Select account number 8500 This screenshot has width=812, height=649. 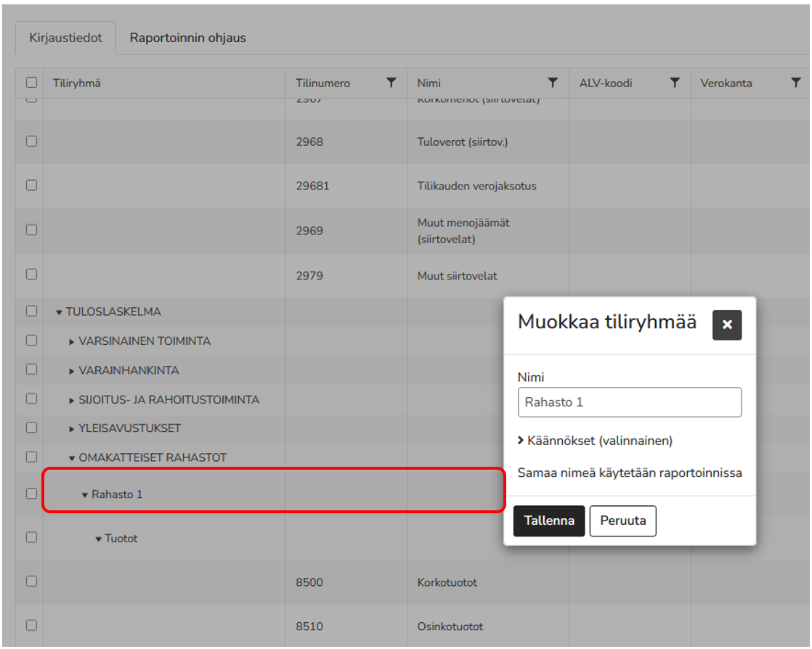pos(309,582)
